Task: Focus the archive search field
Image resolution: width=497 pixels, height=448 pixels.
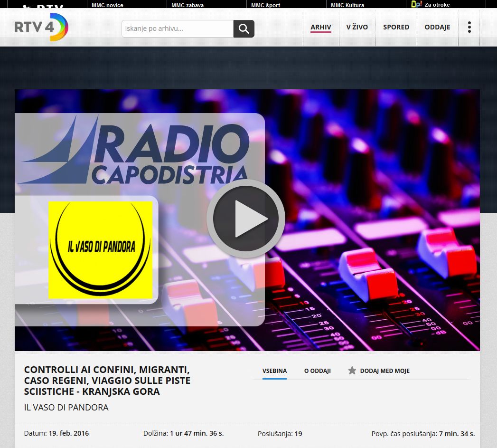Action: [x=178, y=29]
